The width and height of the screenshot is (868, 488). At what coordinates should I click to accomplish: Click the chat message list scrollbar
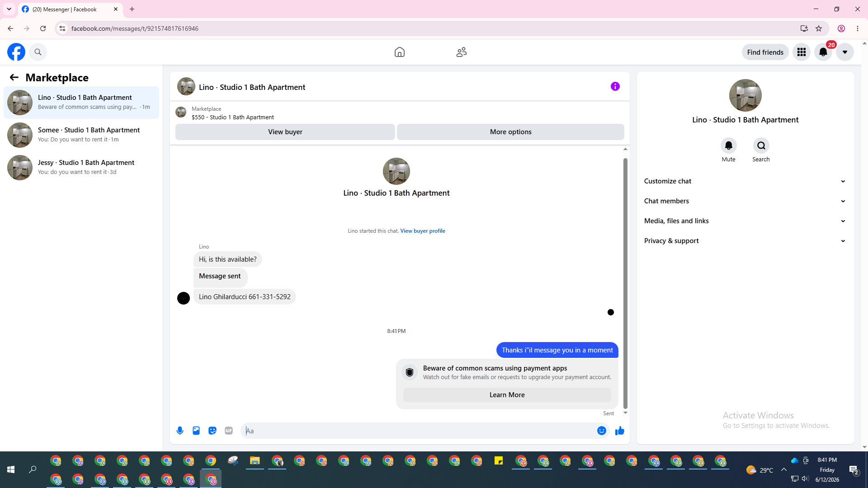(625, 283)
